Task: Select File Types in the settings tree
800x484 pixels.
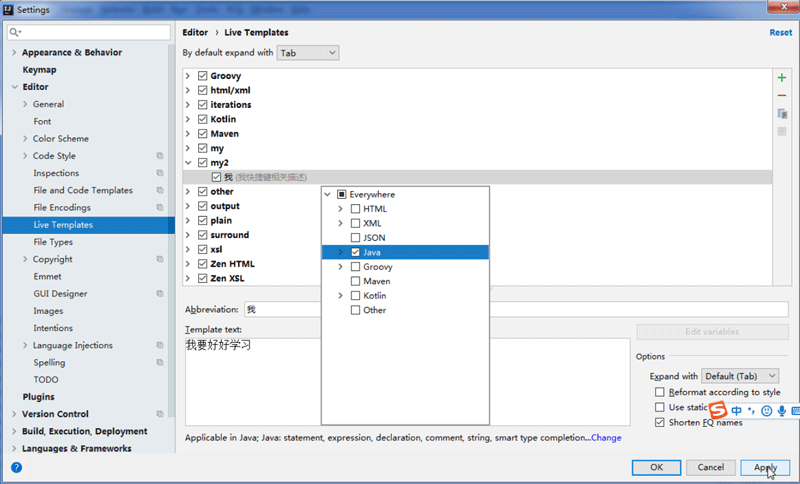Action: pos(53,242)
